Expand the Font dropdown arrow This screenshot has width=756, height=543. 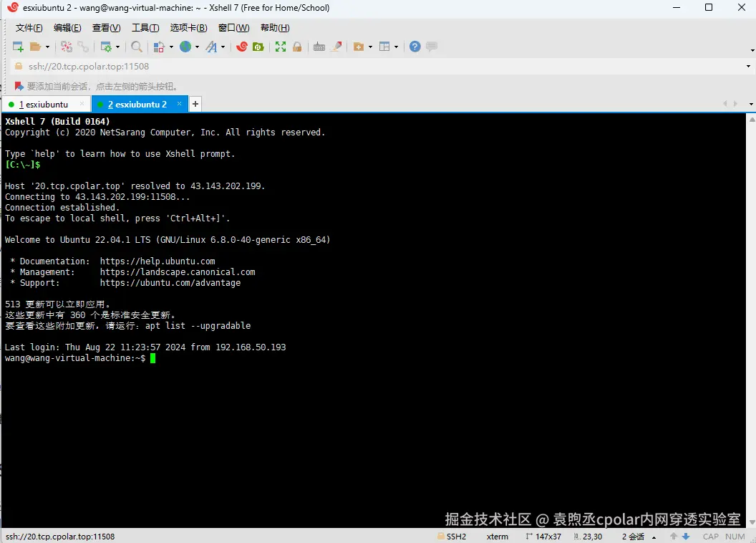(x=223, y=47)
